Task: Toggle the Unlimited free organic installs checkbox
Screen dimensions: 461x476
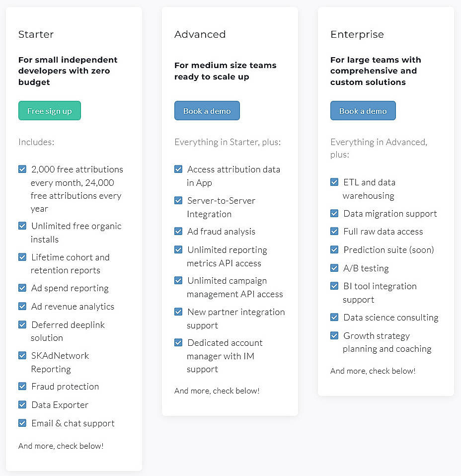Action: (22, 226)
